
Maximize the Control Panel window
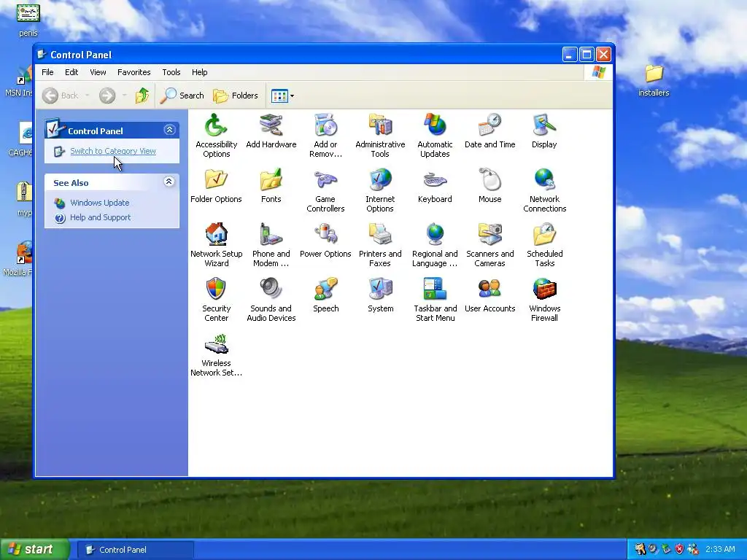point(587,55)
